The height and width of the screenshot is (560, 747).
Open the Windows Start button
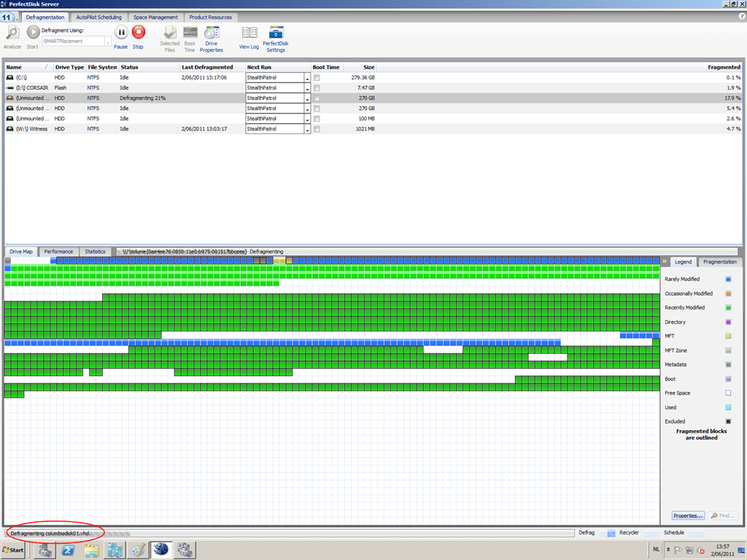[13, 550]
